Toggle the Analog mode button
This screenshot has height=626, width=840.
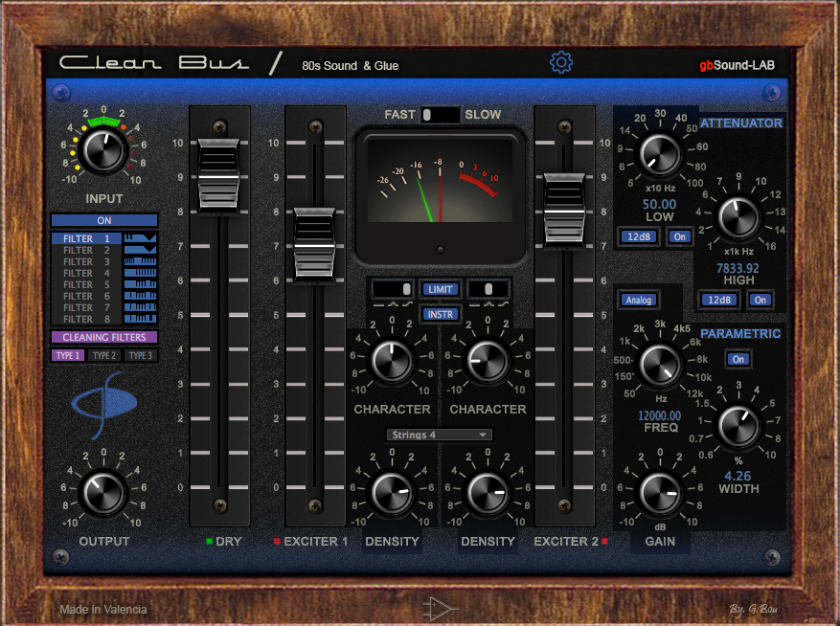639,300
